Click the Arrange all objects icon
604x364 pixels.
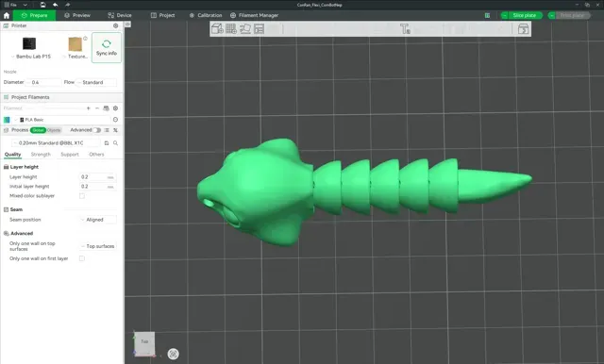(260, 29)
